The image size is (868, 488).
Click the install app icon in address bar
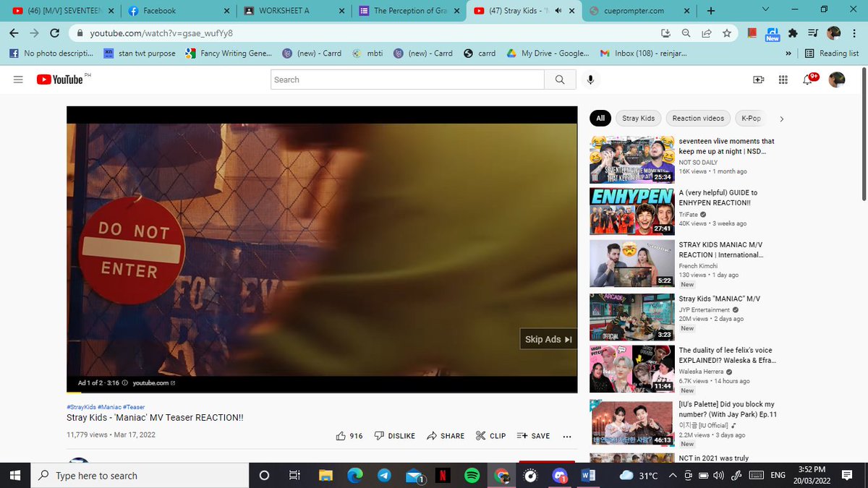pos(665,33)
